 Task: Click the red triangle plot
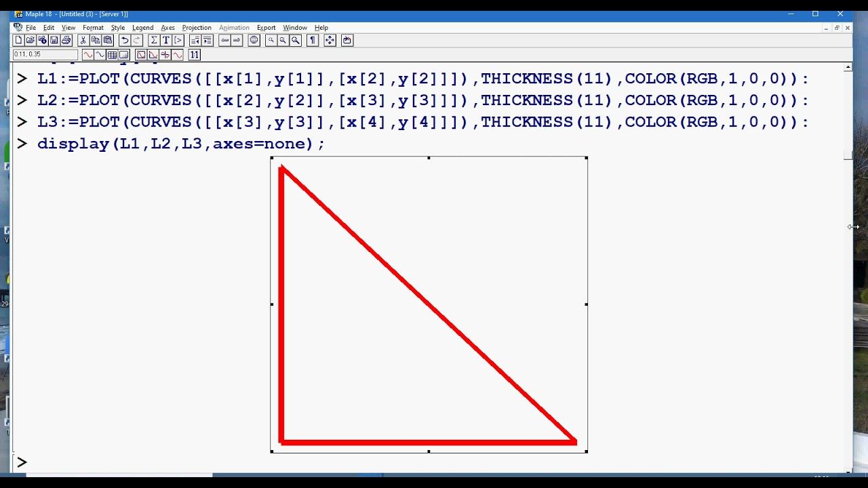(x=429, y=304)
